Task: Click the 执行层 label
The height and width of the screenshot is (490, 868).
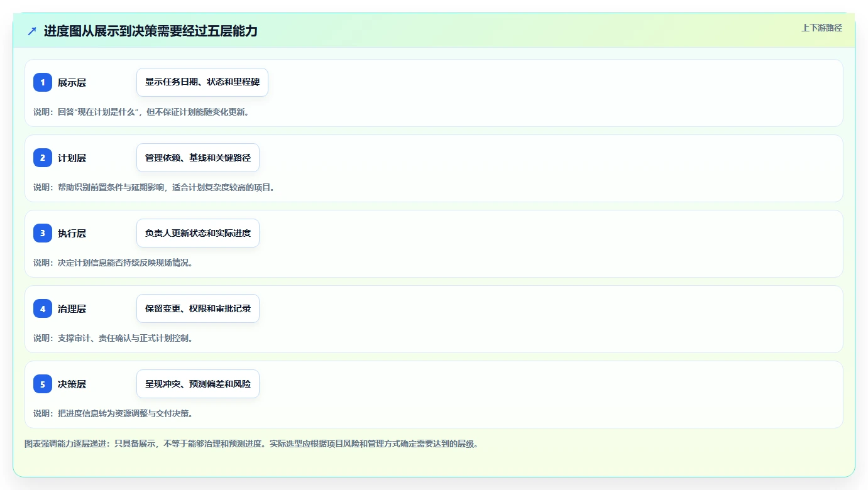Action: click(72, 233)
